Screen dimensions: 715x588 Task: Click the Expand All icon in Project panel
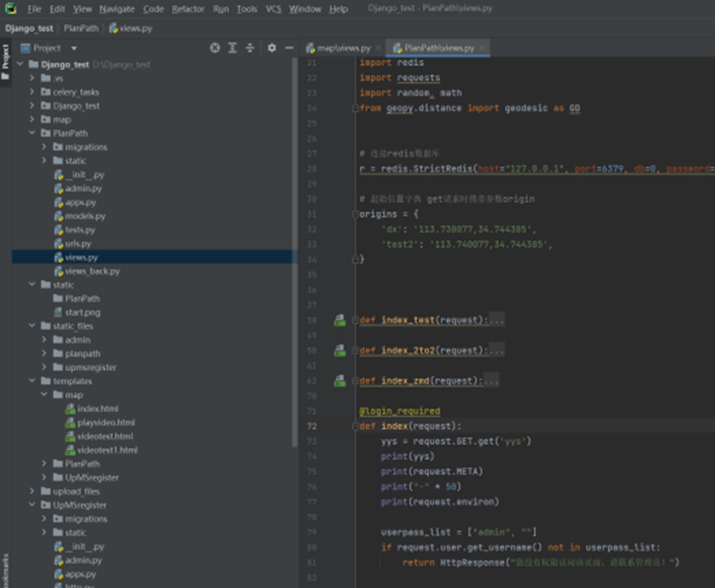click(233, 48)
